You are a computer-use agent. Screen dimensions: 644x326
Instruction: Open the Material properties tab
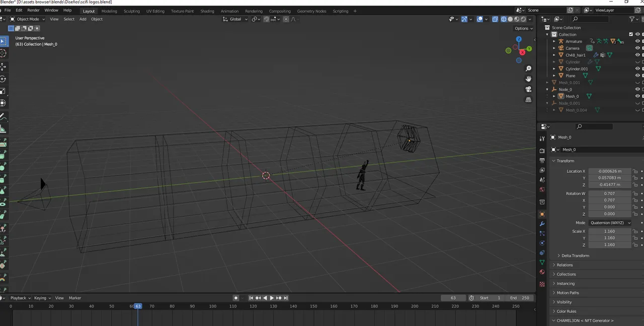(x=542, y=272)
